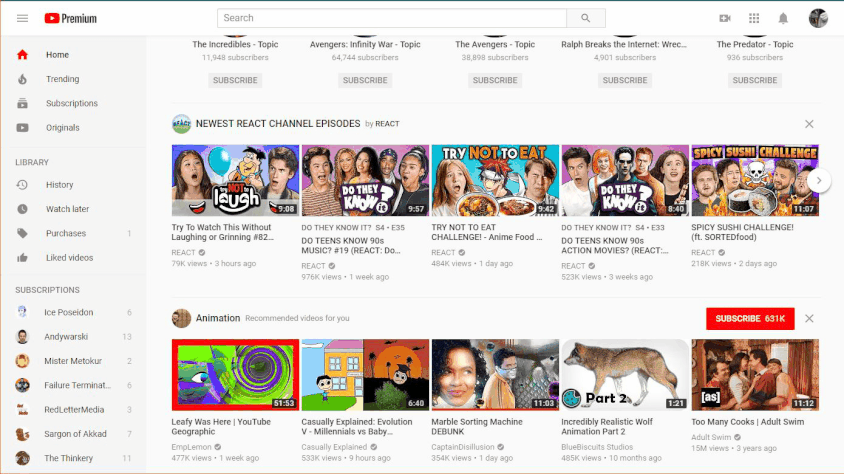
Task: Open the CaptainDisillusion channel link
Action: coord(462,447)
